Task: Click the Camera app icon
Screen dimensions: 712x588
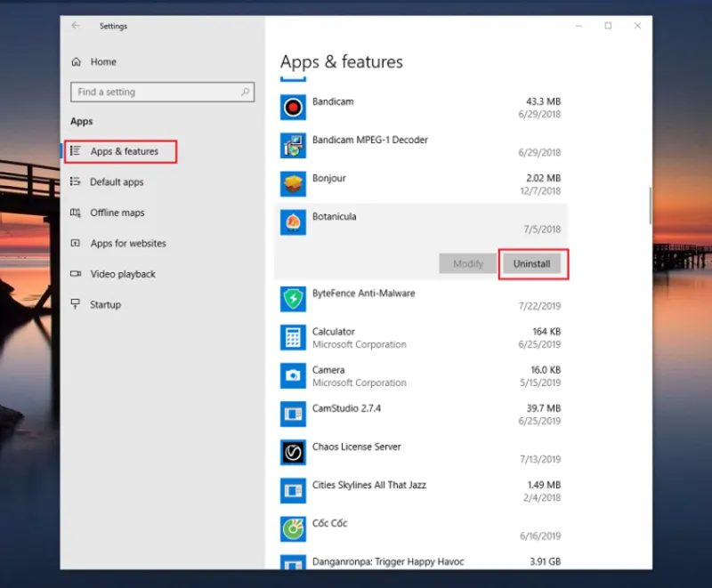Action: 293,376
